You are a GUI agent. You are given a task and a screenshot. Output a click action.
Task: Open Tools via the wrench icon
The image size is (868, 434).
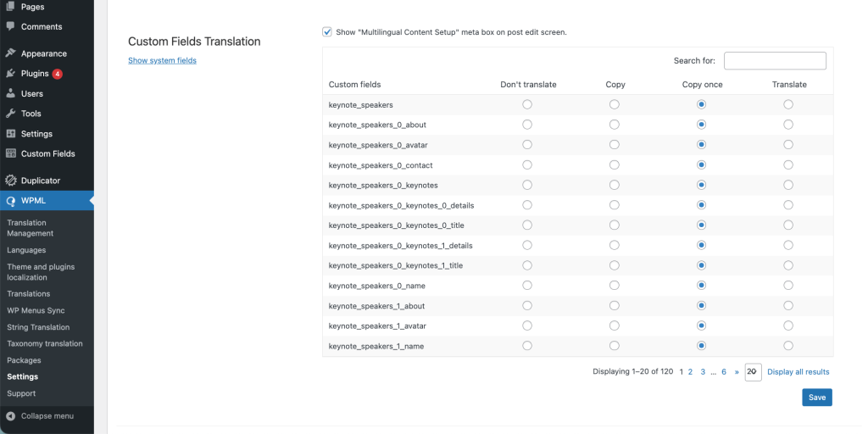click(x=10, y=114)
